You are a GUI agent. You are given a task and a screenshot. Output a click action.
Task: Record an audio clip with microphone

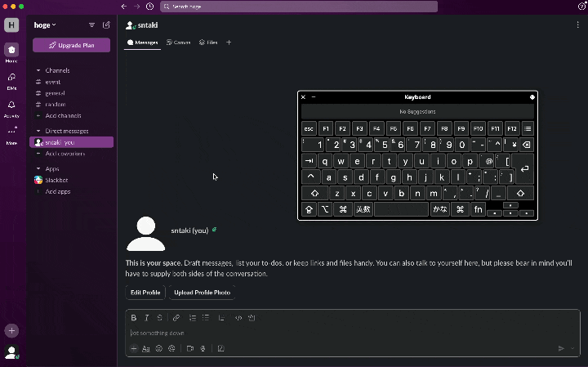point(203,349)
